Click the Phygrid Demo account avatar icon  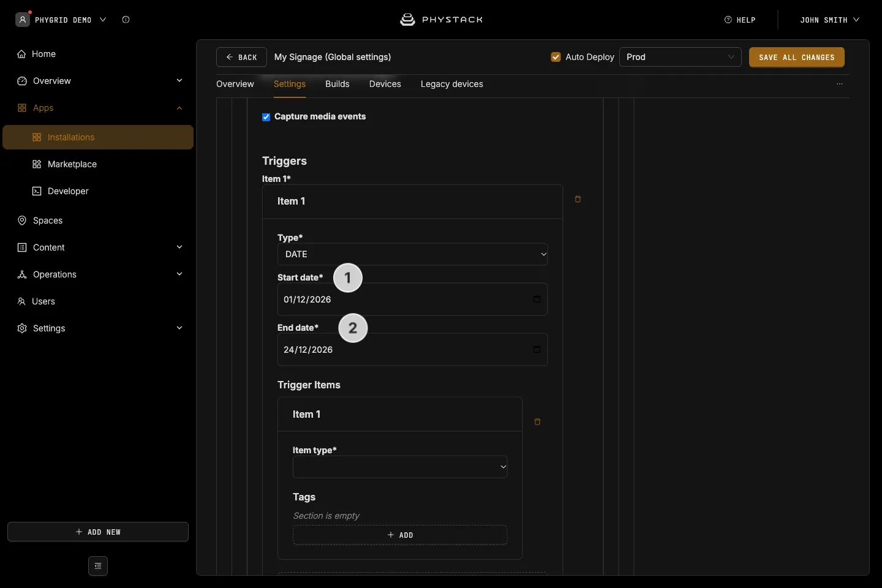click(x=23, y=20)
